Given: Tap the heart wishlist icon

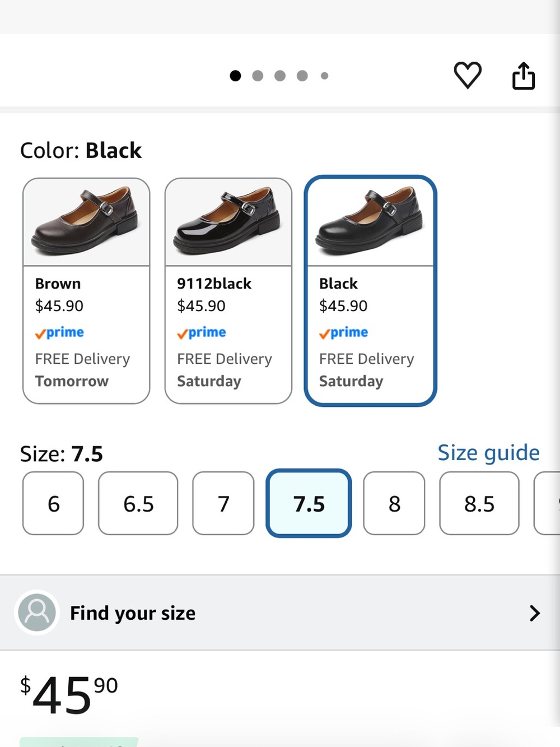Looking at the screenshot, I should (468, 75).
